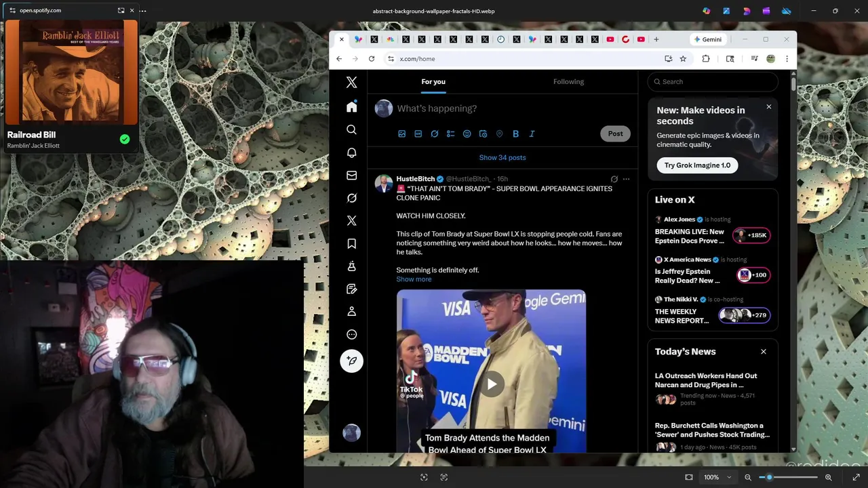The image size is (868, 488).
Task: Open the X Home feed icon
Action: pyautogui.click(x=351, y=107)
